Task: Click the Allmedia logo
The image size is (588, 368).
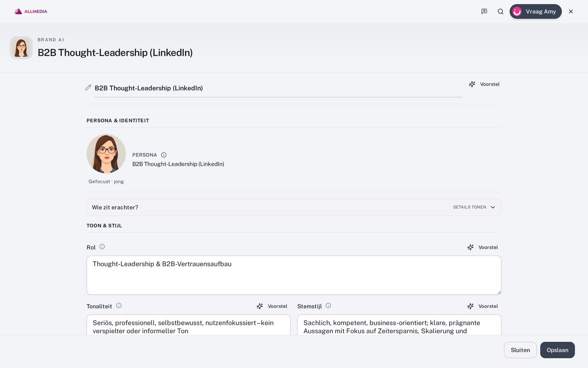Action: tap(31, 11)
